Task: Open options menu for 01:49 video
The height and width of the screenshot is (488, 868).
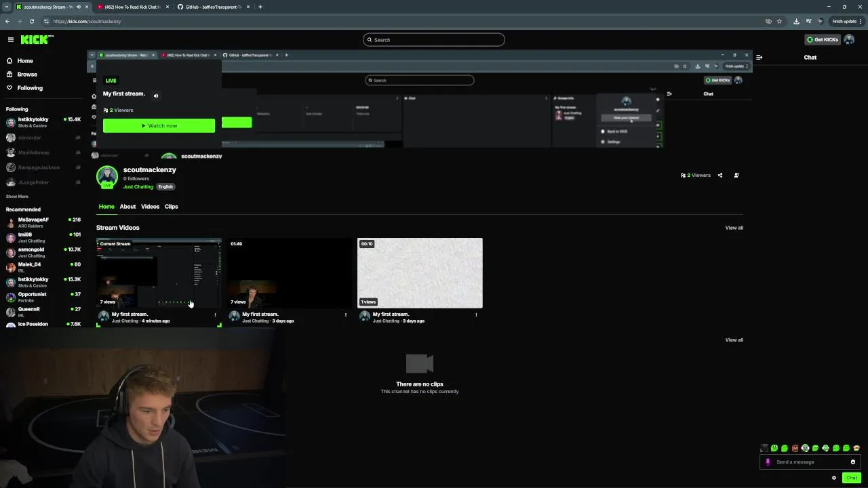Action: [345, 314]
